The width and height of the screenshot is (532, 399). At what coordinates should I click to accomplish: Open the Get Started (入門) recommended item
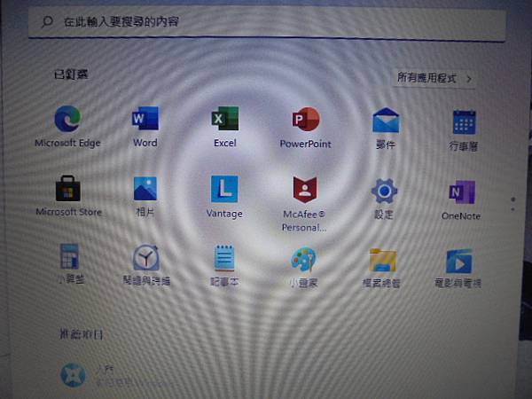(119, 376)
